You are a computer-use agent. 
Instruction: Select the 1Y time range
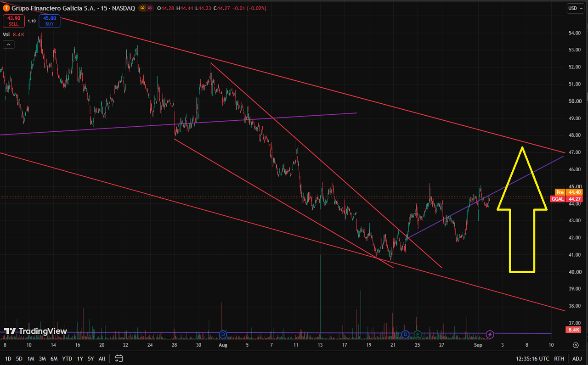80,359
